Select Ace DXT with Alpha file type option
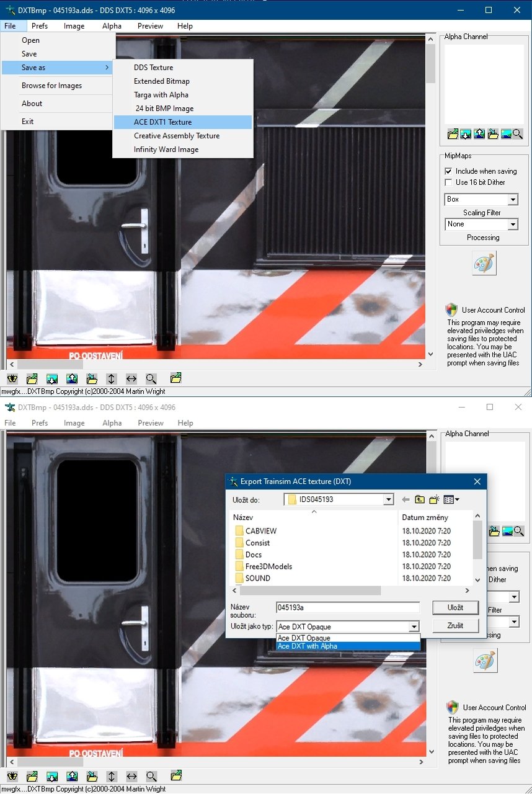This screenshot has width=532, height=794. pyautogui.click(x=308, y=646)
